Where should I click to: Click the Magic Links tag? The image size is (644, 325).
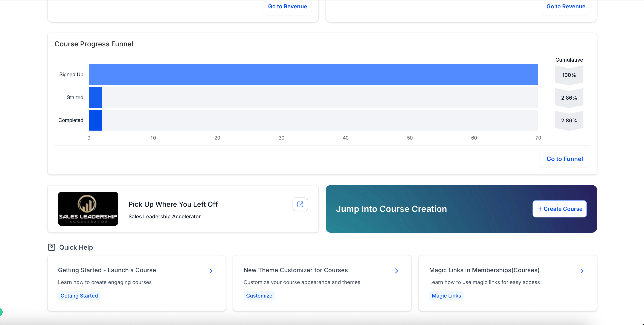[446, 296]
